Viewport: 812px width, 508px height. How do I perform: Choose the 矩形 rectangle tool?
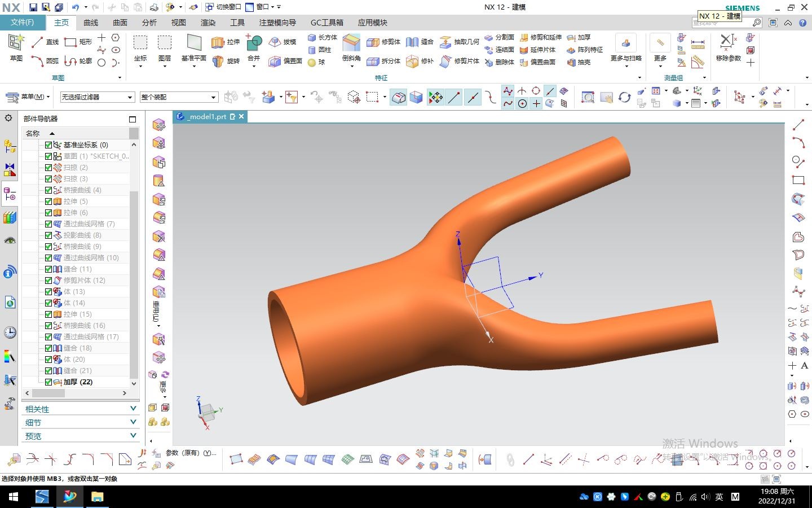tap(78, 42)
